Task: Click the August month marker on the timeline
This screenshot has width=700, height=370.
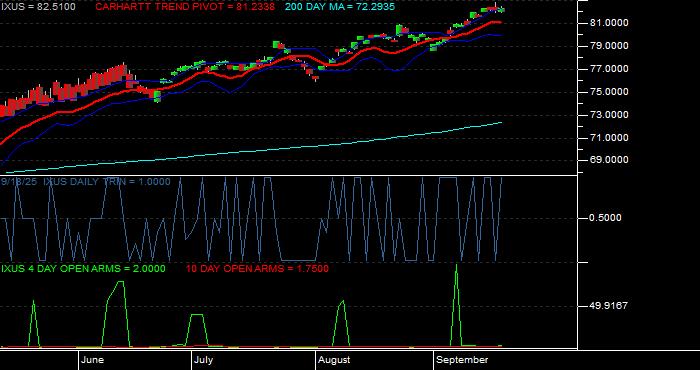Action: pos(334,360)
